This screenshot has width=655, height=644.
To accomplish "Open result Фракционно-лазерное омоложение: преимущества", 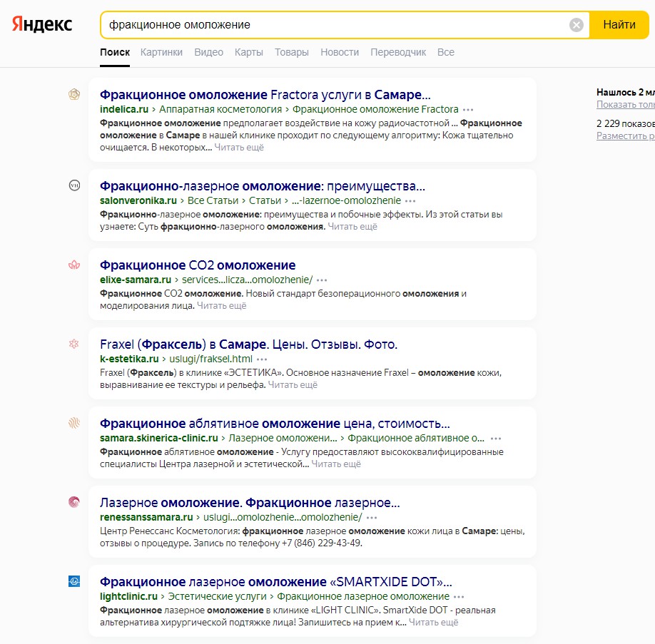I will 263,186.
